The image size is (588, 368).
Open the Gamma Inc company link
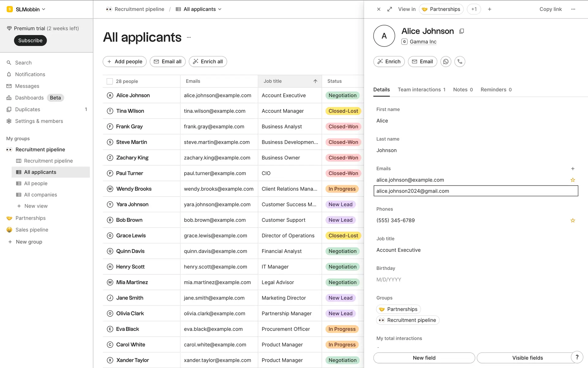pyautogui.click(x=423, y=42)
